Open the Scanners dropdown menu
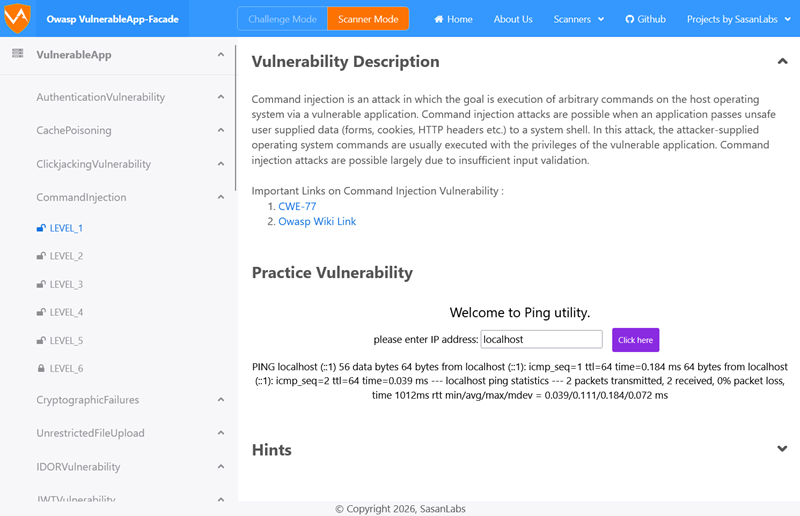The width and height of the screenshot is (800, 516). click(x=579, y=19)
